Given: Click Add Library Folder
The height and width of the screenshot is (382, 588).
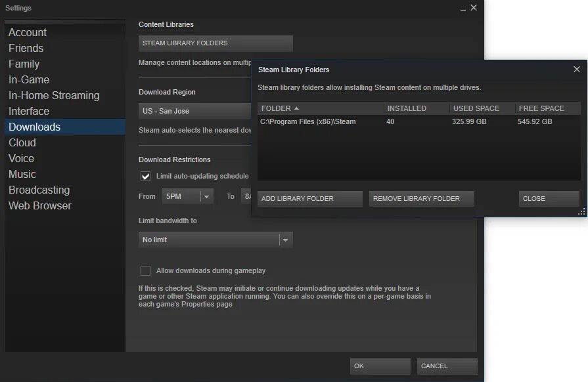Looking at the screenshot, I should point(309,199).
